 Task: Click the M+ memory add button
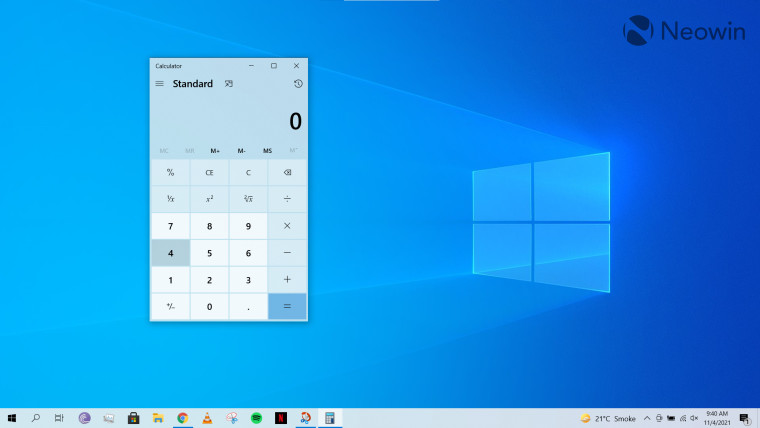pos(215,151)
